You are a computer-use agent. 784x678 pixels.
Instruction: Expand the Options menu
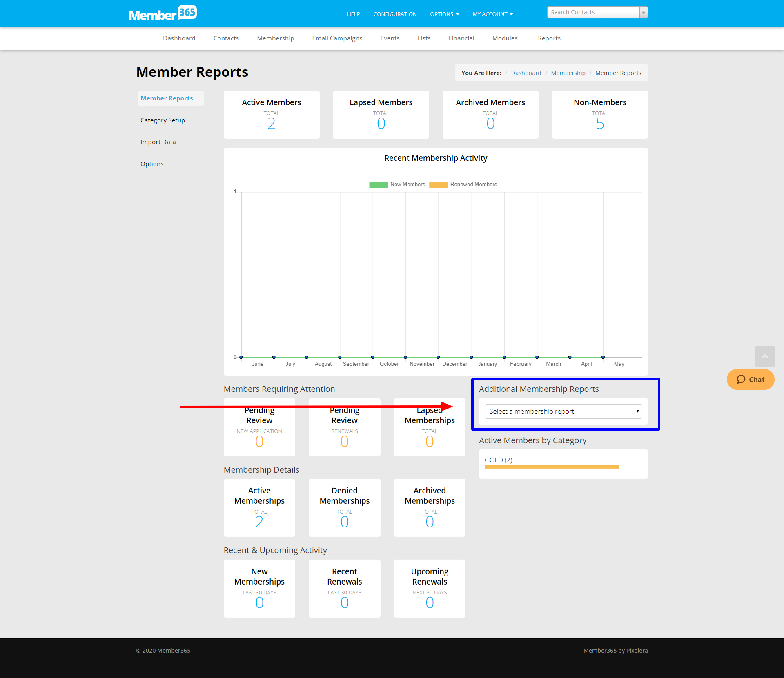pos(444,14)
